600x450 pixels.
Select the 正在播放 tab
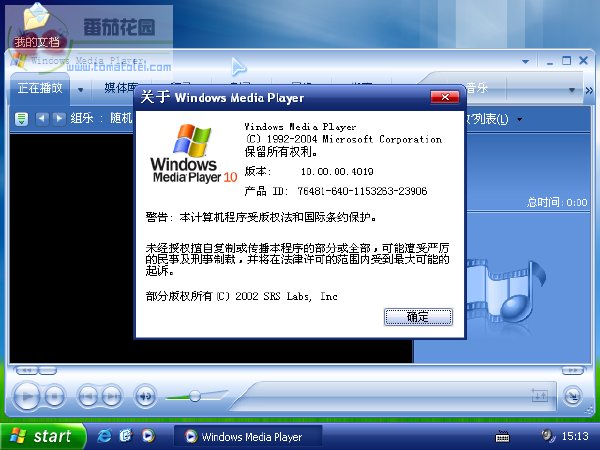point(40,88)
